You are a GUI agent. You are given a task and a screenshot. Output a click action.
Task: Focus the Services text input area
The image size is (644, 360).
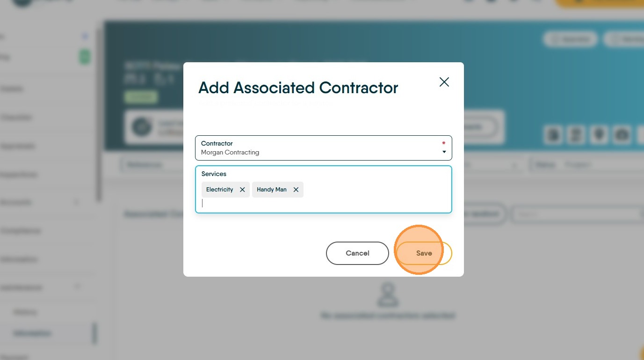[x=324, y=203]
